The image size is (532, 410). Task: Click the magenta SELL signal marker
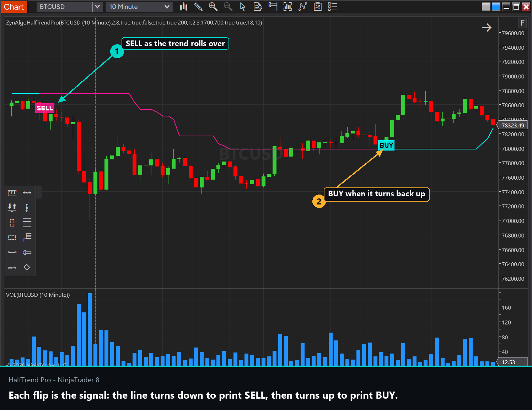45,108
